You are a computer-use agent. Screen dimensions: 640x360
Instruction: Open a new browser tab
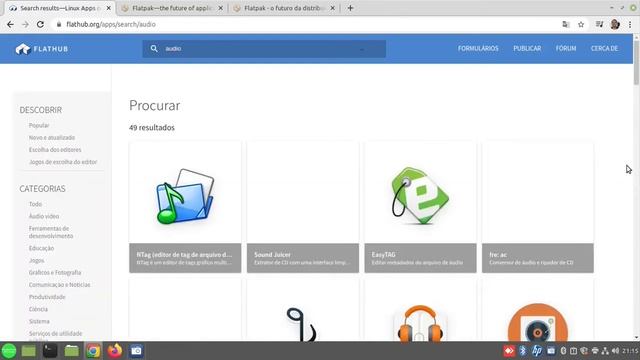350,8
